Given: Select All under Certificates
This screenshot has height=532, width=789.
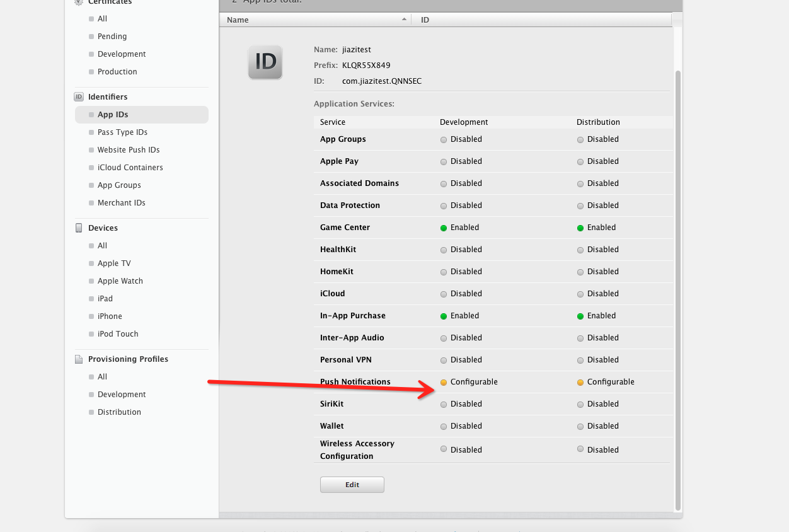Looking at the screenshot, I should tap(102, 19).
